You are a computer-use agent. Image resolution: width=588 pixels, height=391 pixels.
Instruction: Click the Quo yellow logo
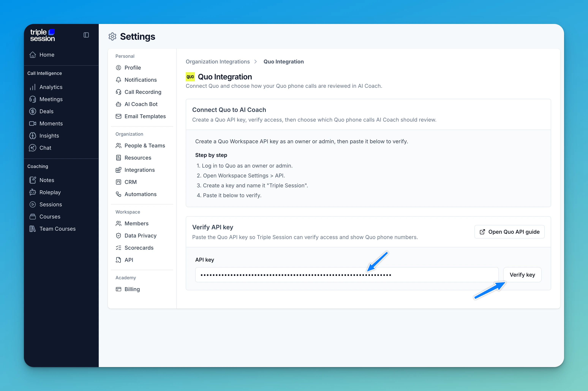coord(190,77)
